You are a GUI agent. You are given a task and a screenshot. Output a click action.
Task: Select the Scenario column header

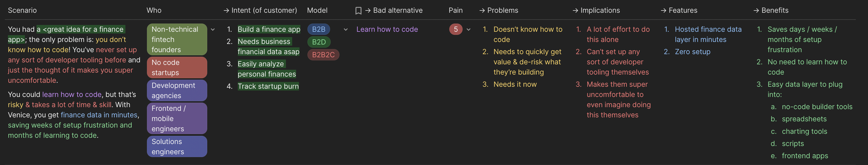[22, 10]
